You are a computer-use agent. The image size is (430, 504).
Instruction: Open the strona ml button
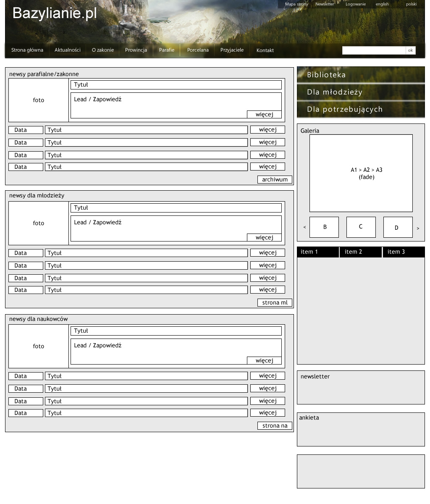point(275,303)
